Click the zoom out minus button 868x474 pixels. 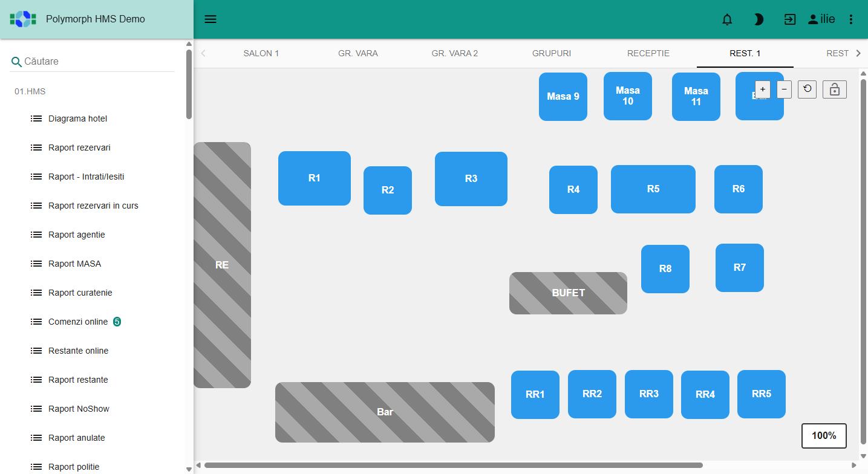tap(784, 89)
